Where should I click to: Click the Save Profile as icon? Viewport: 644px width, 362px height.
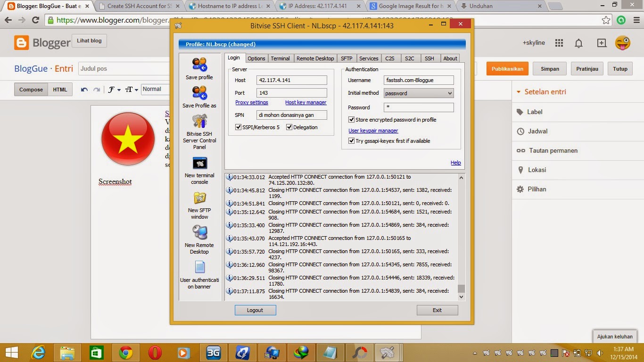pyautogui.click(x=199, y=93)
